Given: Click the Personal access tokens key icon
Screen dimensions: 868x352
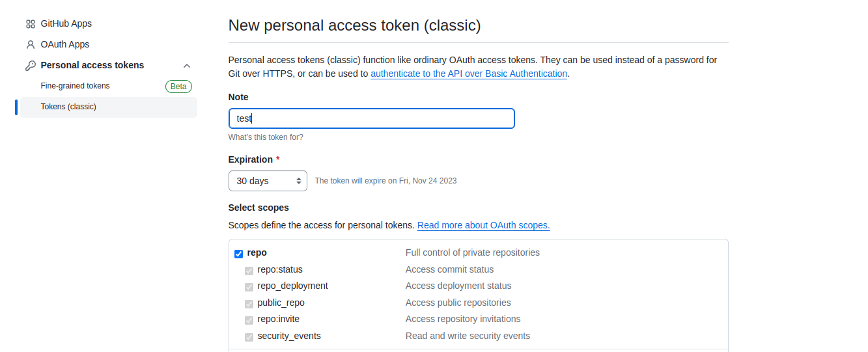Looking at the screenshot, I should 31,66.
